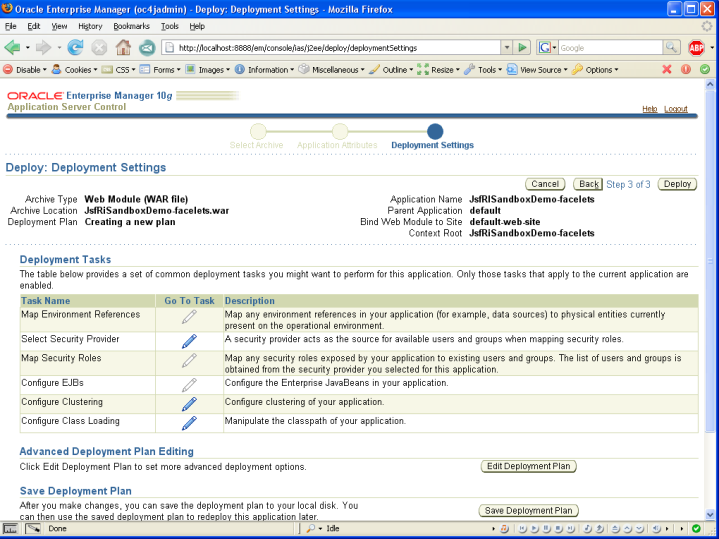Click the Save Deployment Plan button
Screen dimensions: 719x539
pos(528,511)
